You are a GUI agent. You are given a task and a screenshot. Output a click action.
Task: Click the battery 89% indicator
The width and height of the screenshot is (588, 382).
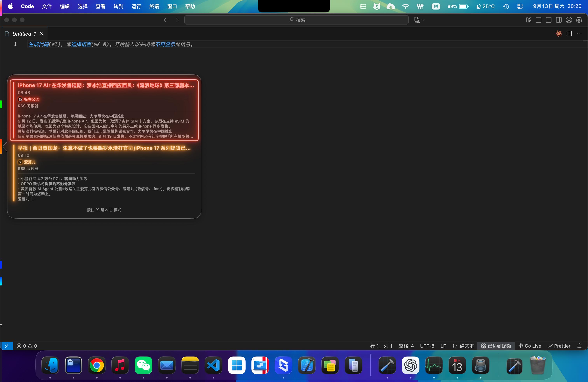[458, 6]
